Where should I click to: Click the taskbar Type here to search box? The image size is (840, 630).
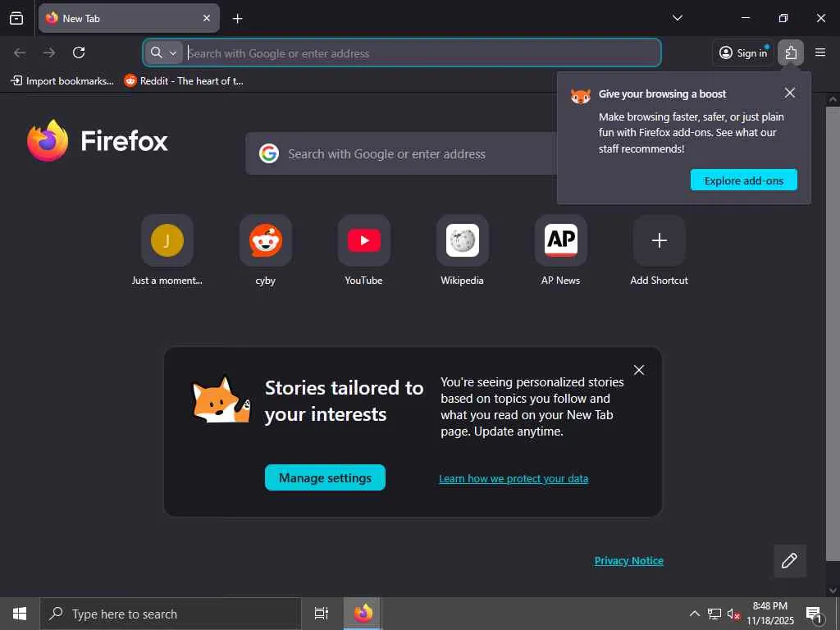tap(171, 614)
